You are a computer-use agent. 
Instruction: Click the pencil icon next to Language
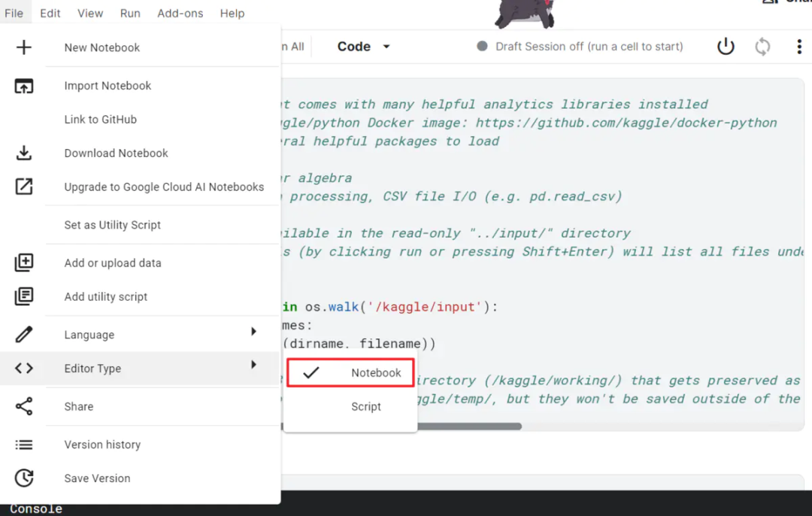24,334
